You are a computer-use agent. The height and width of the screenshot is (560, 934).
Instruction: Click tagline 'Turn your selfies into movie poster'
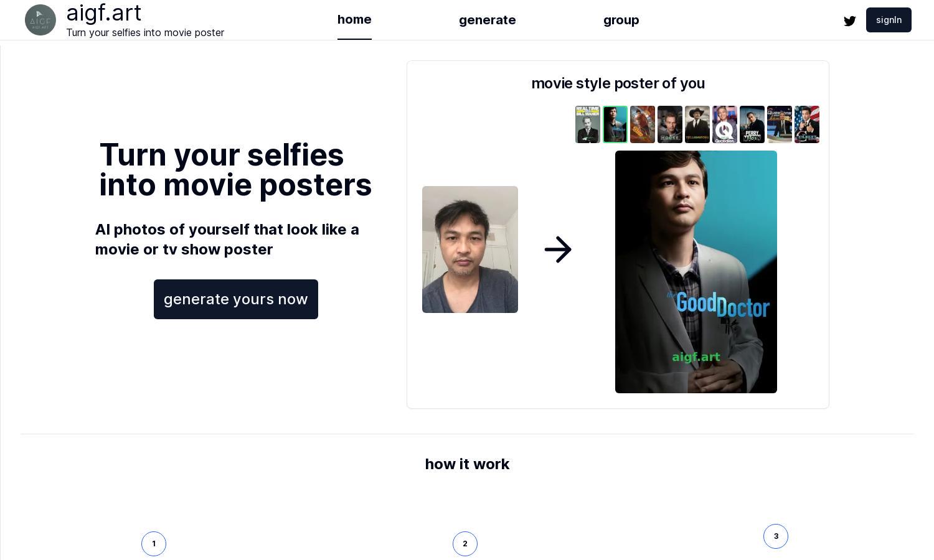click(x=145, y=32)
